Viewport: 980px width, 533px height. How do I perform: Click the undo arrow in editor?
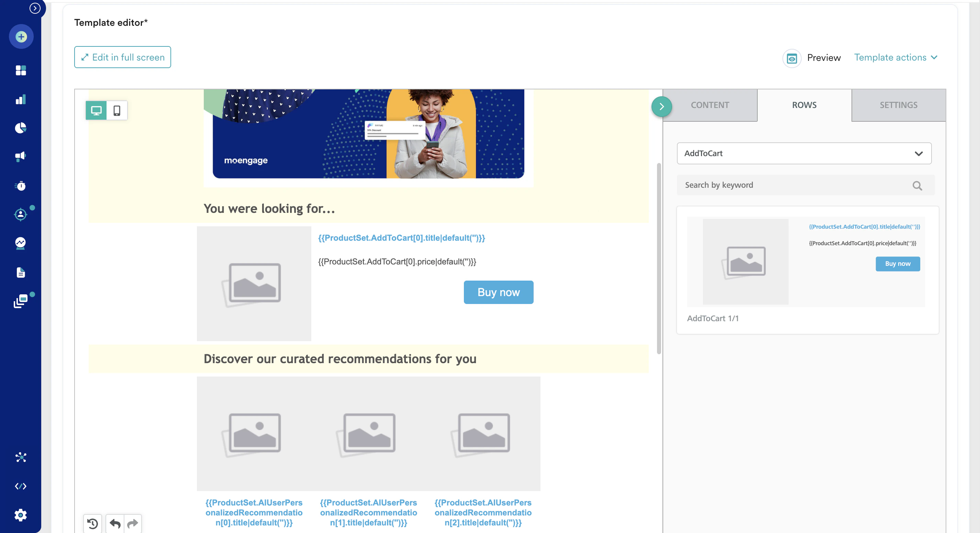click(115, 524)
